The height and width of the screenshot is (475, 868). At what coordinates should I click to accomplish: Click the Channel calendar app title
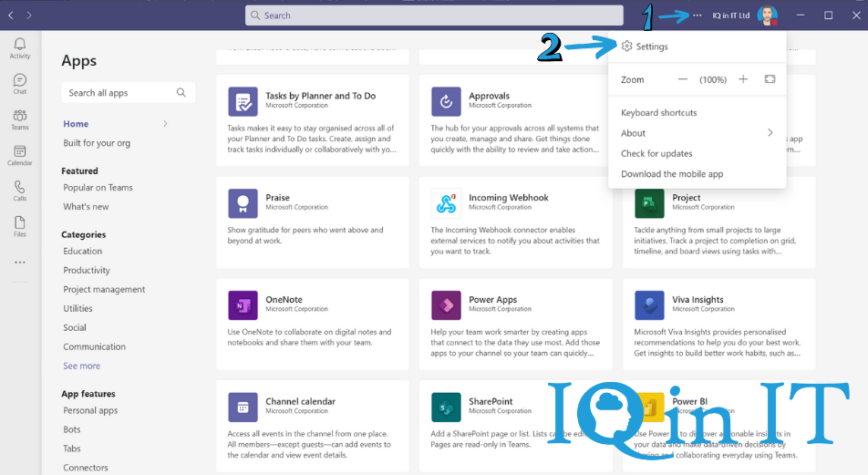[301, 401]
